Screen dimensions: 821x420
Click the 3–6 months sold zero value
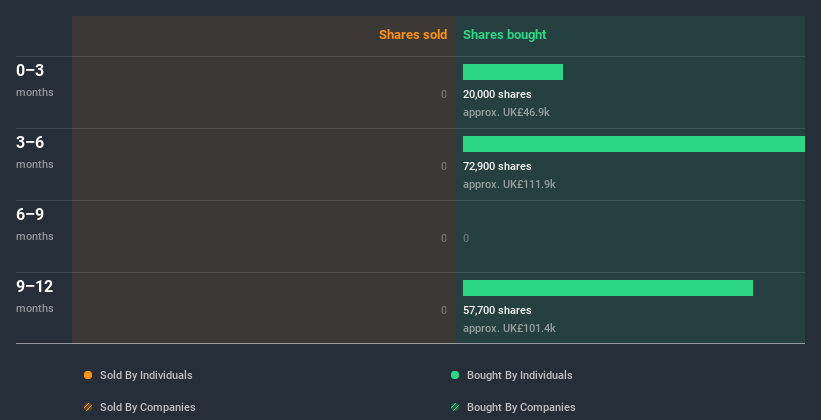pyautogui.click(x=444, y=166)
